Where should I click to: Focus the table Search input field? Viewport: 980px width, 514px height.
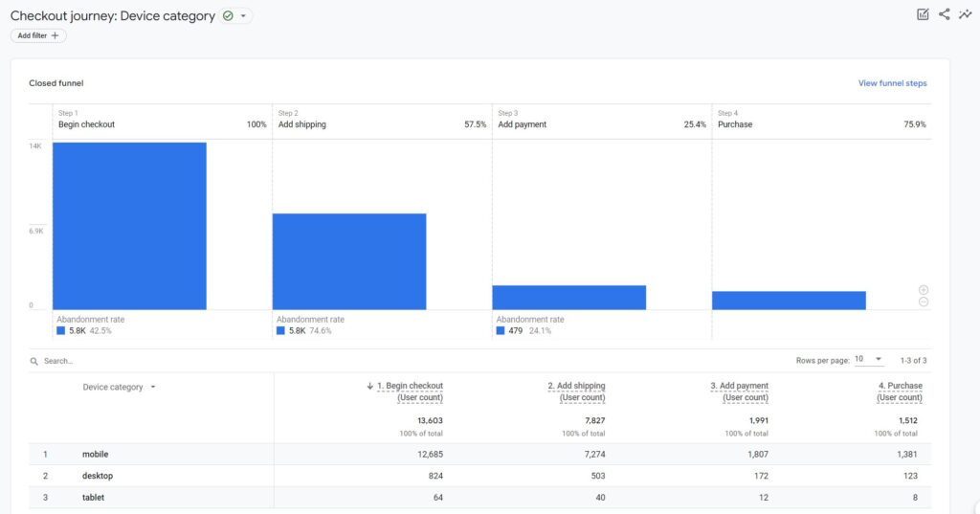point(144,361)
